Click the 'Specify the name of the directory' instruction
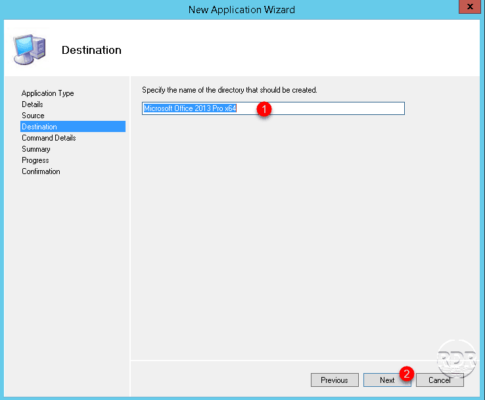Screen dimensions: 485x400 [229, 90]
